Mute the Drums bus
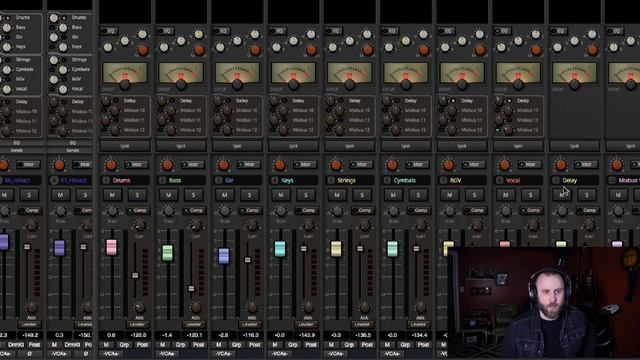This screenshot has height=360, width=640. tap(112, 195)
